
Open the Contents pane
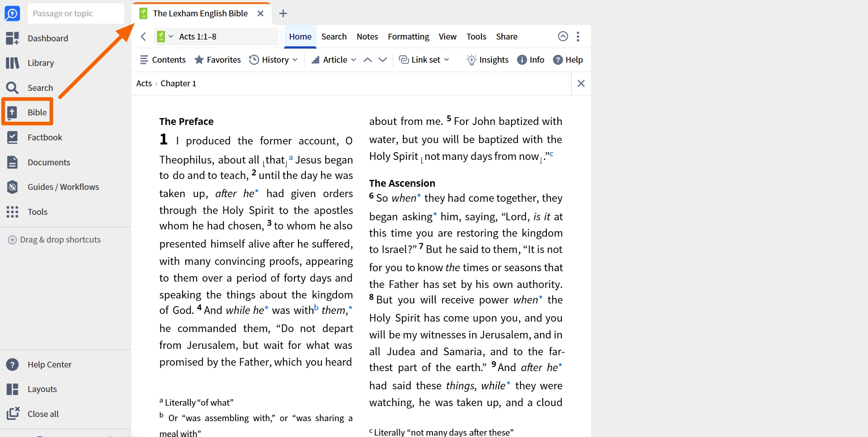(163, 60)
